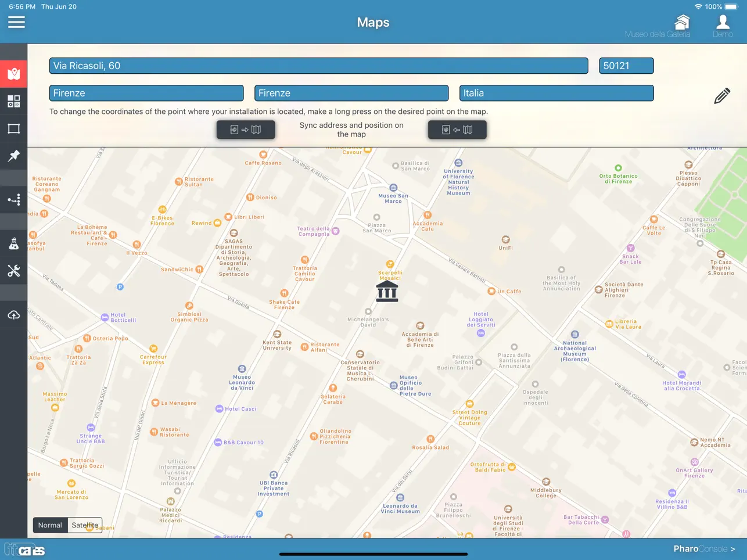Viewport: 747px width, 560px height.
Task: Select Hotel Botticelli map pin
Action: coord(105,318)
